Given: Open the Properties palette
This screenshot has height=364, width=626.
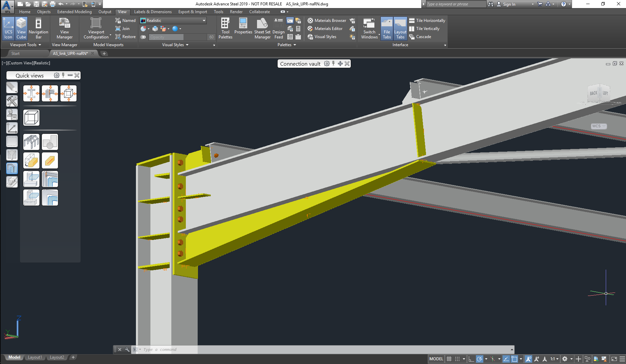Looking at the screenshot, I should (243, 28).
